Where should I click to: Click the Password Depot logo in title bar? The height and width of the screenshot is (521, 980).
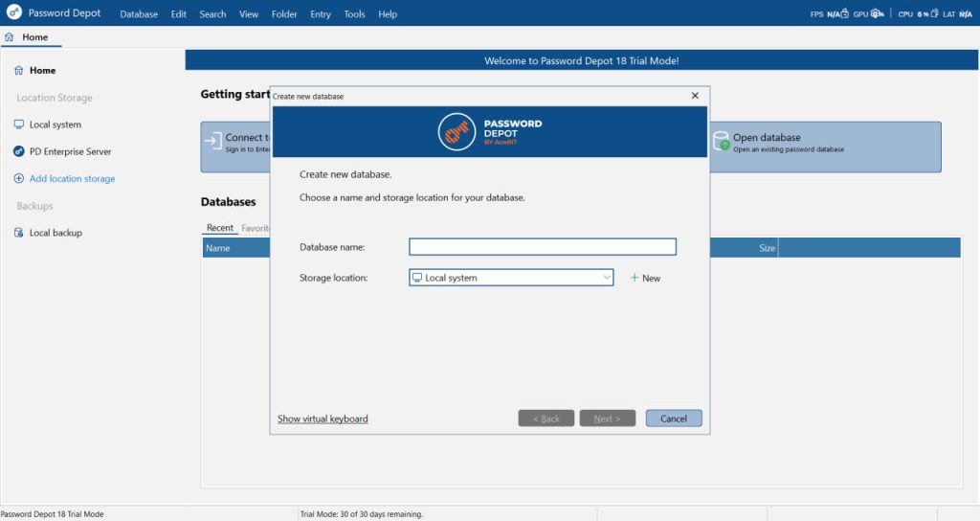[x=13, y=12]
